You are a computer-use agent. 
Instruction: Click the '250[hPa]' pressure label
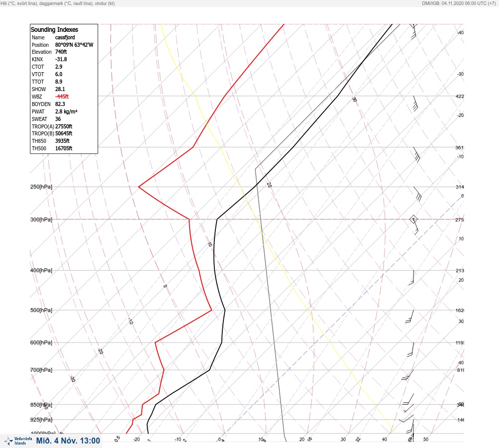click(41, 187)
